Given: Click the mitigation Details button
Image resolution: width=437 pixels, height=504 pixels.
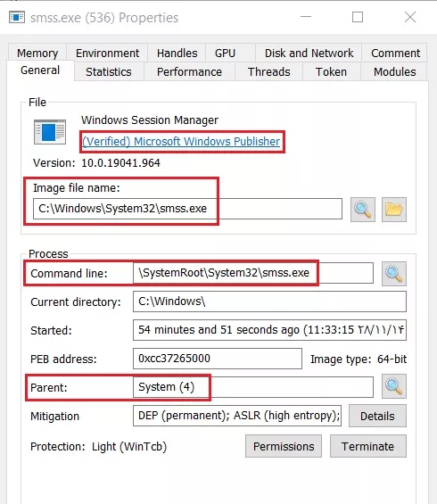Looking at the screenshot, I should point(377,416).
